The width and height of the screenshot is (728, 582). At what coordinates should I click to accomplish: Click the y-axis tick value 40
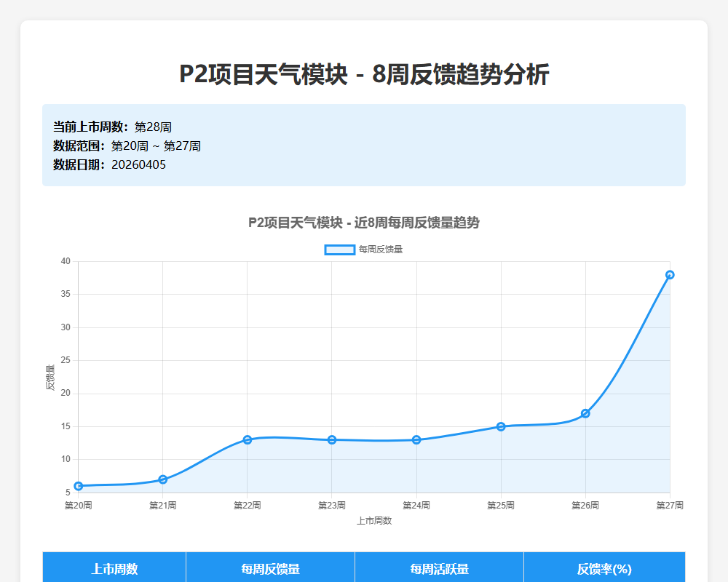point(66,261)
